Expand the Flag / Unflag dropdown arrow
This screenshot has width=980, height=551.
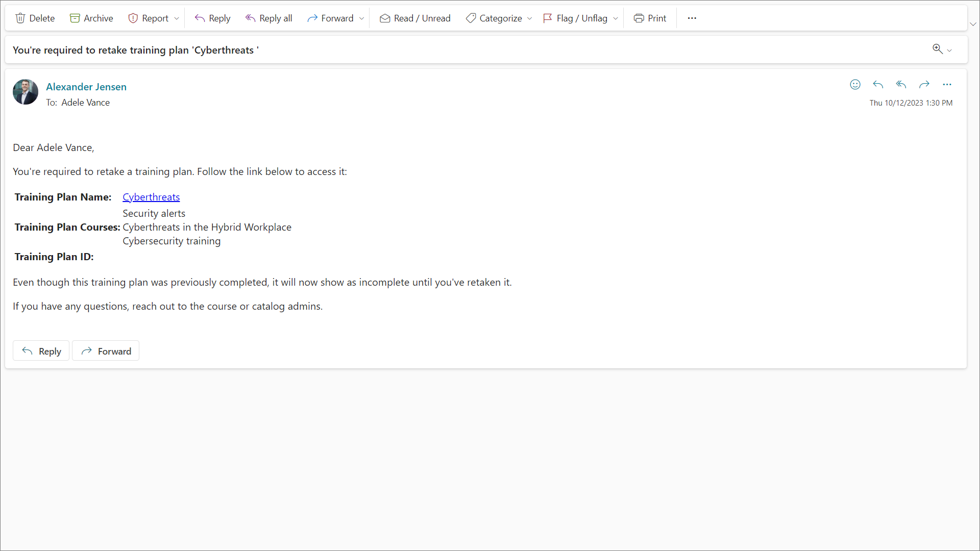point(616,18)
